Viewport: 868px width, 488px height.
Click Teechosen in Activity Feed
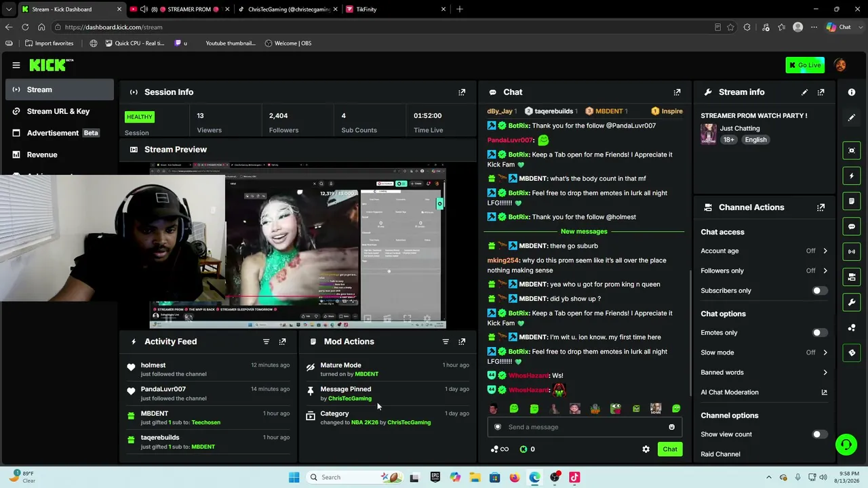click(206, 423)
